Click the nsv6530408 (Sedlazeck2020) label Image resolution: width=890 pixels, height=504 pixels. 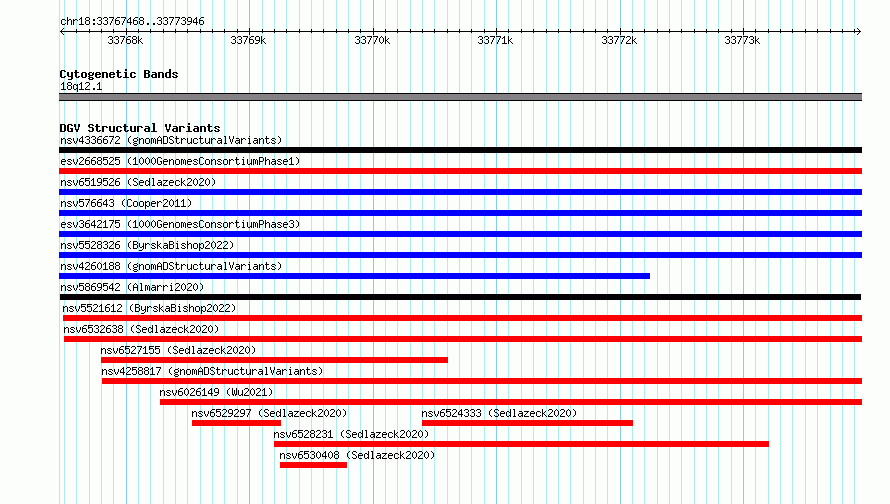(357, 455)
